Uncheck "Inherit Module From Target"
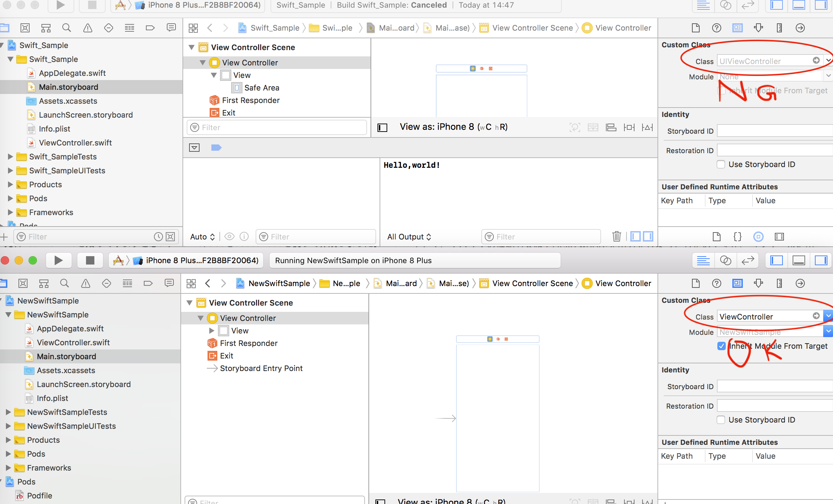The height and width of the screenshot is (504, 833). (721, 346)
